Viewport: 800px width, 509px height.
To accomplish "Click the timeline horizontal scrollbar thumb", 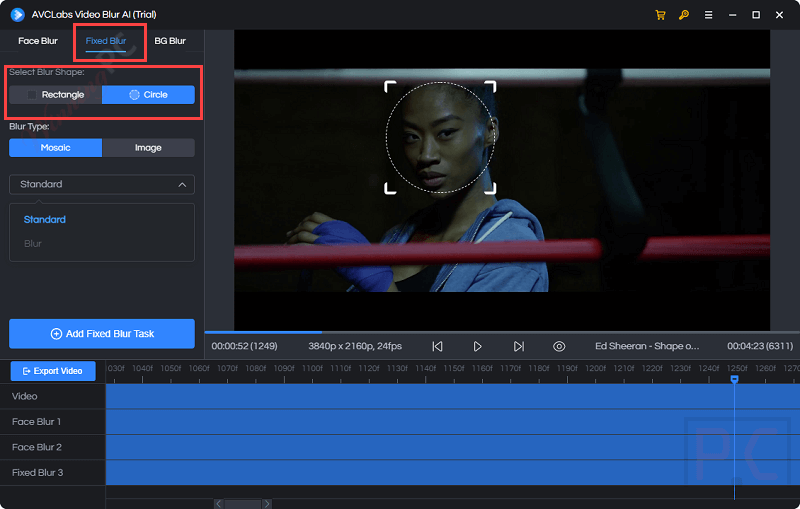I will click(x=243, y=504).
